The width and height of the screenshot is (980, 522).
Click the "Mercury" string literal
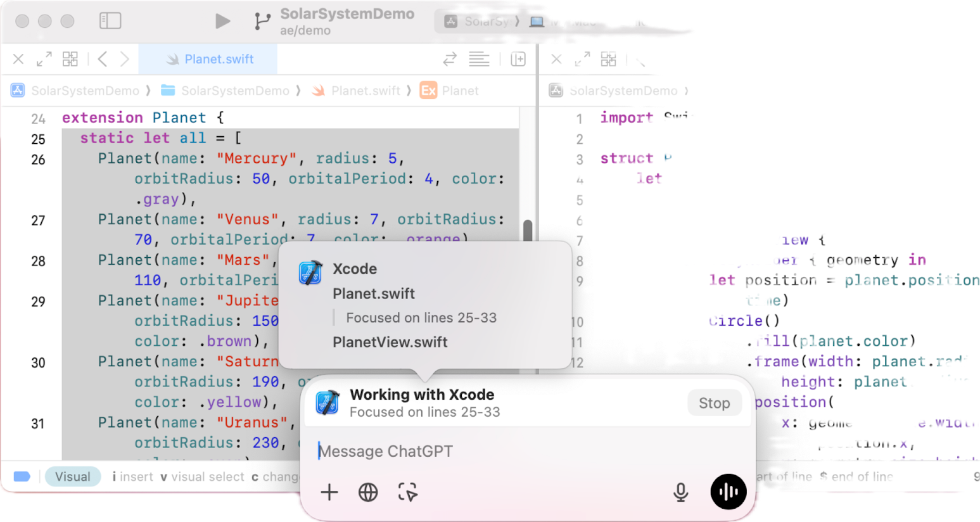pyautogui.click(x=257, y=158)
